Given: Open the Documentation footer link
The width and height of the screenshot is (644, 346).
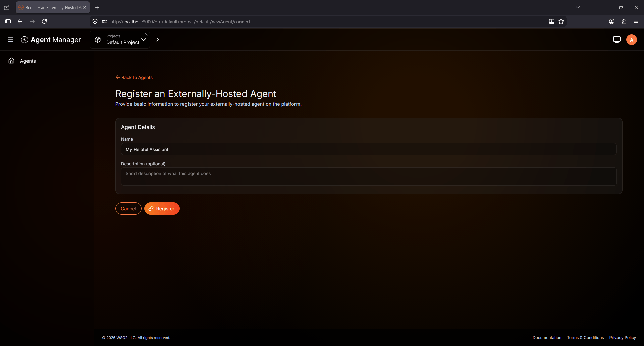Looking at the screenshot, I should (x=547, y=338).
